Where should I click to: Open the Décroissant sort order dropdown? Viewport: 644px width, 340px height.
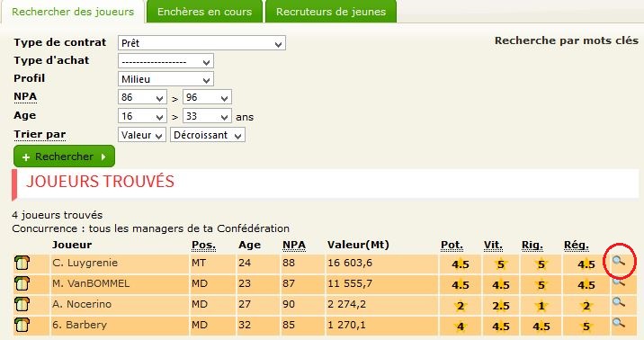(208, 135)
